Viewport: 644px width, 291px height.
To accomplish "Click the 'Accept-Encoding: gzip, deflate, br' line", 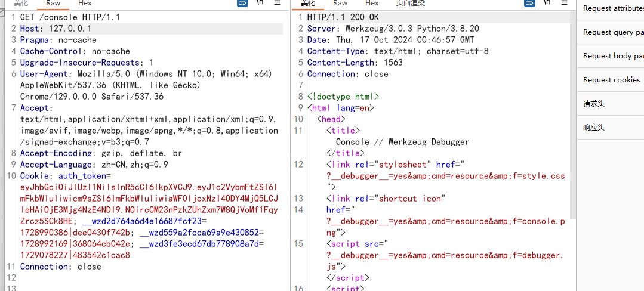I will click(x=101, y=153).
